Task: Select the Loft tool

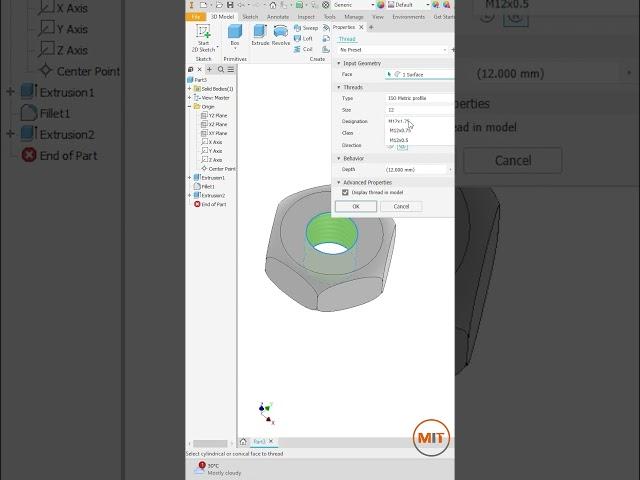Action: [303, 38]
